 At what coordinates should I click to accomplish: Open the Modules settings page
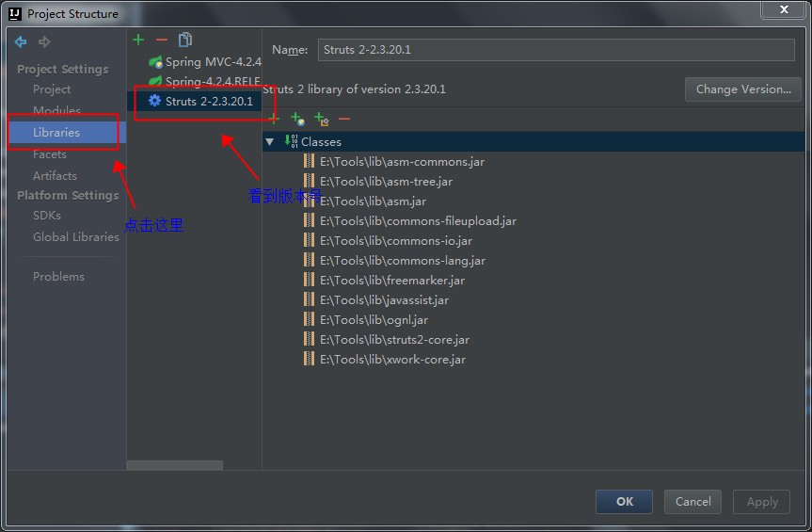57,110
